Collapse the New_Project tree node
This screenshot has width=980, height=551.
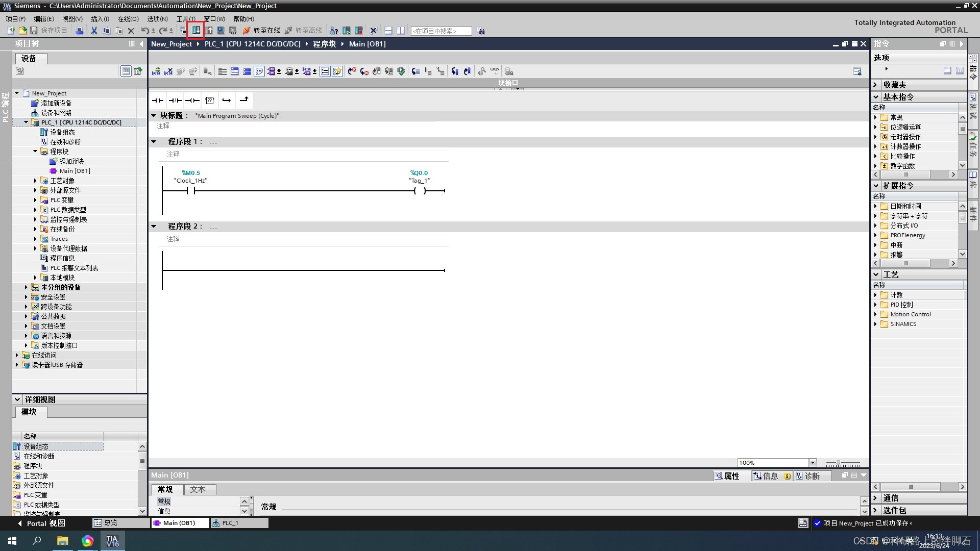17,93
